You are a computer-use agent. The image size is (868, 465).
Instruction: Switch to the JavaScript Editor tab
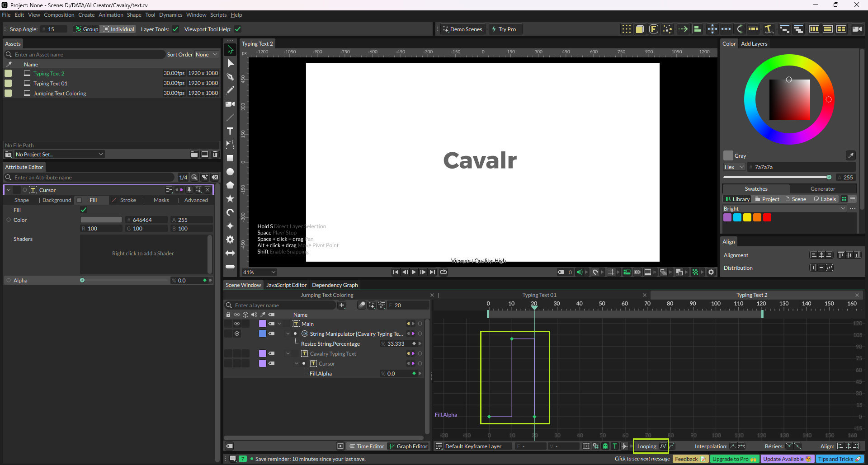coord(286,285)
